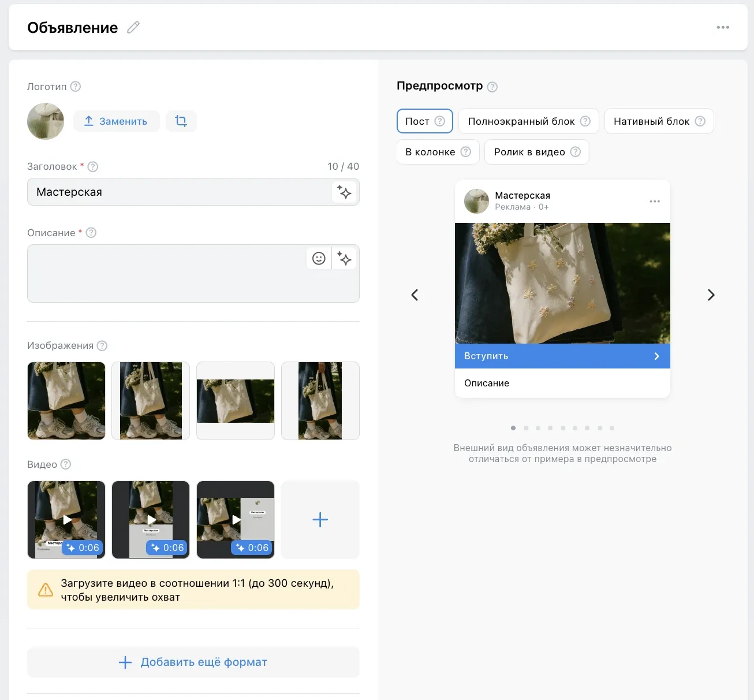Viewport: 754px width, 700px height.
Task: Switch to В колонке preview
Action: pyautogui.click(x=438, y=152)
